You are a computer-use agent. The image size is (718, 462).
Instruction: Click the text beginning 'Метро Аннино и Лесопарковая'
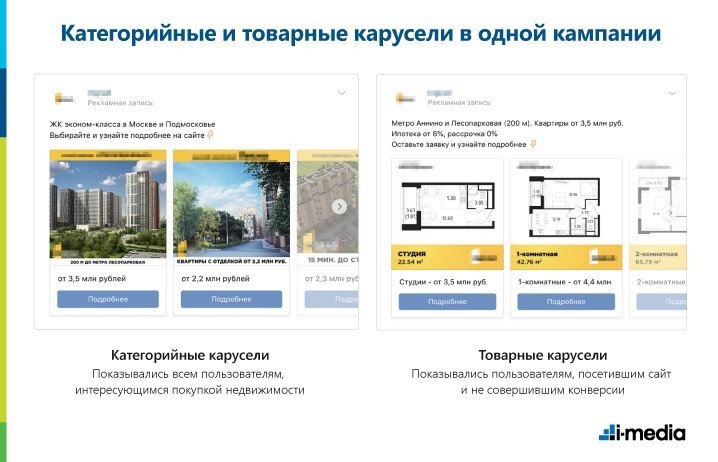point(507,123)
